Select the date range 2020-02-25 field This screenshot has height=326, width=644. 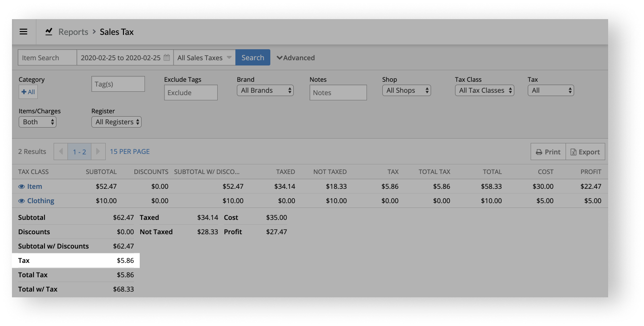[x=125, y=57]
